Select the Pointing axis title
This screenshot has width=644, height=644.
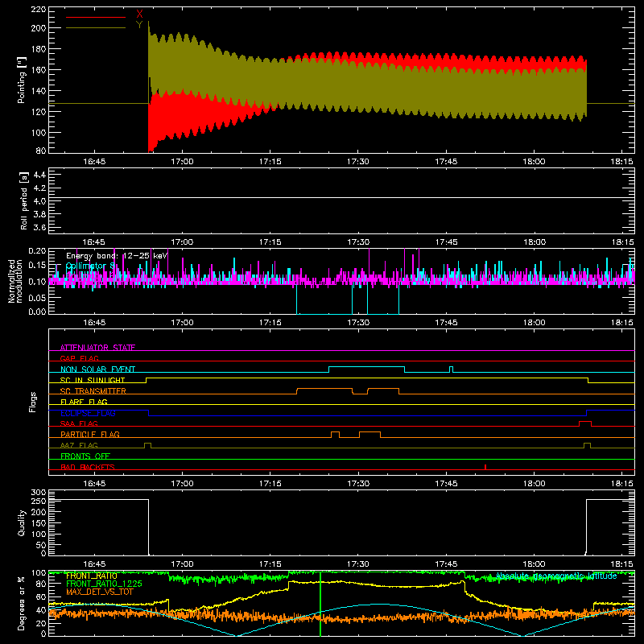click(x=22, y=80)
